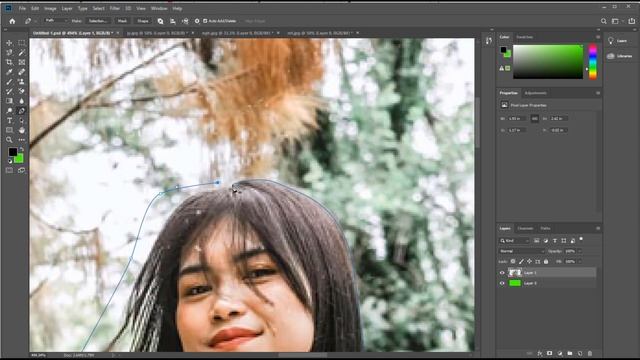Select the Lasso tool
The height and width of the screenshot is (360, 640).
[9, 53]
